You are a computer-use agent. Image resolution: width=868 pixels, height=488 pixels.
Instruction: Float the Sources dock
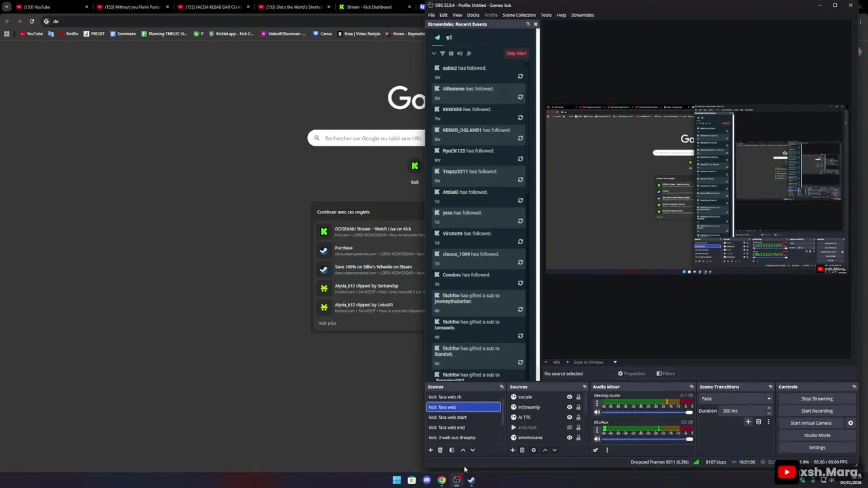(585, 387)
